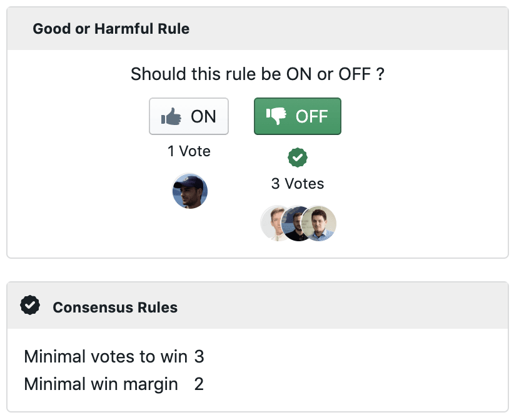Screen dimensions: 519x420
Task: Select the 3 Votes count label
Action: (x=298, y=184)
